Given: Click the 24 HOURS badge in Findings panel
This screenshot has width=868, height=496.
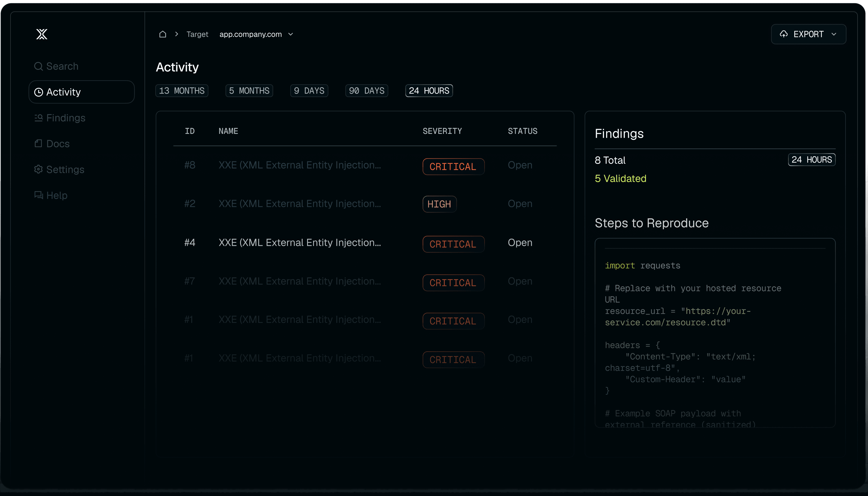Looking at the screenshot, I should [x=811, y=160].
